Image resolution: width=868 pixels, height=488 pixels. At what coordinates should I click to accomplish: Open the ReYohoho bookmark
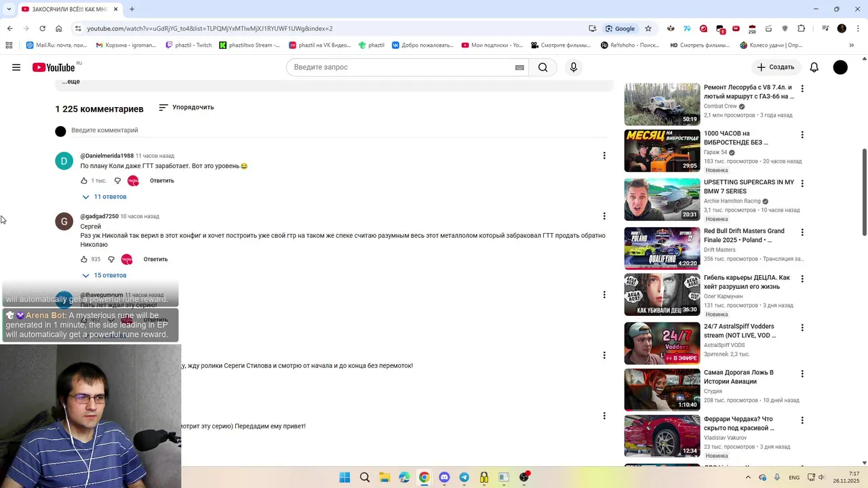coord(630,45)
